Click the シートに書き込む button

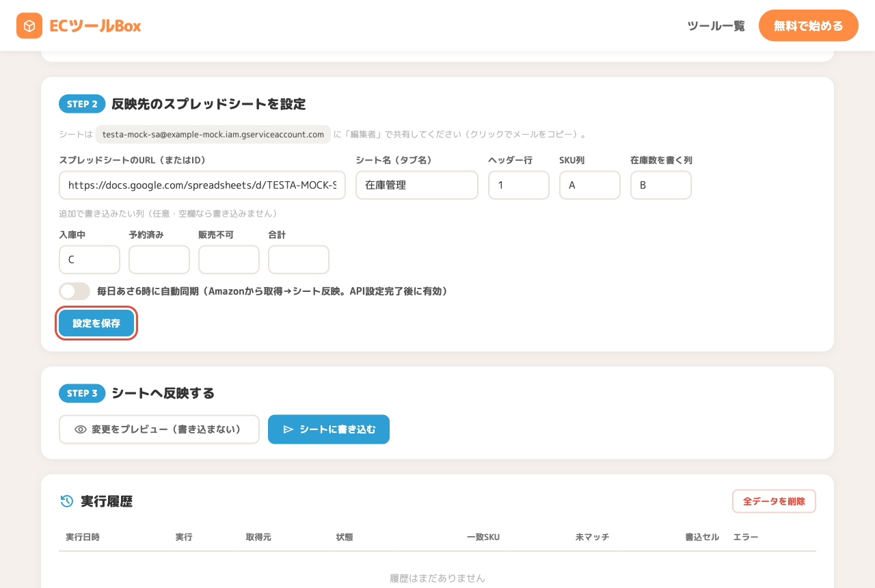coord(329,429)
